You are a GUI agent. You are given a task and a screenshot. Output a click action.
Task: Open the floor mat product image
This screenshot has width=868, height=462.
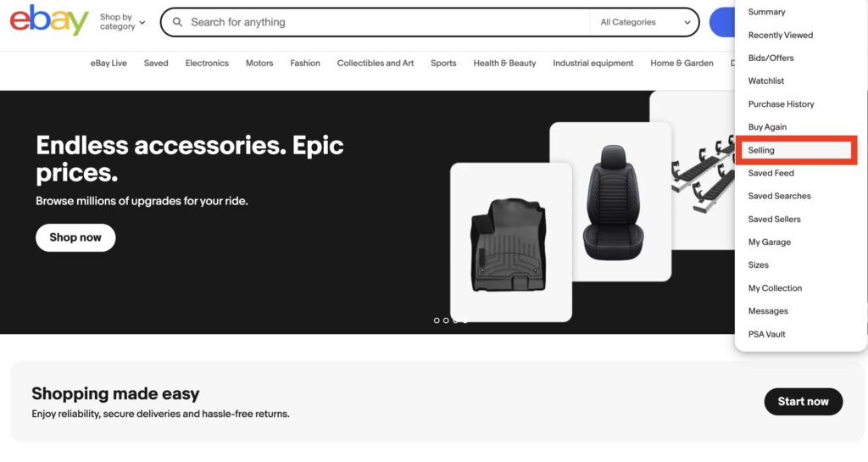511,242
